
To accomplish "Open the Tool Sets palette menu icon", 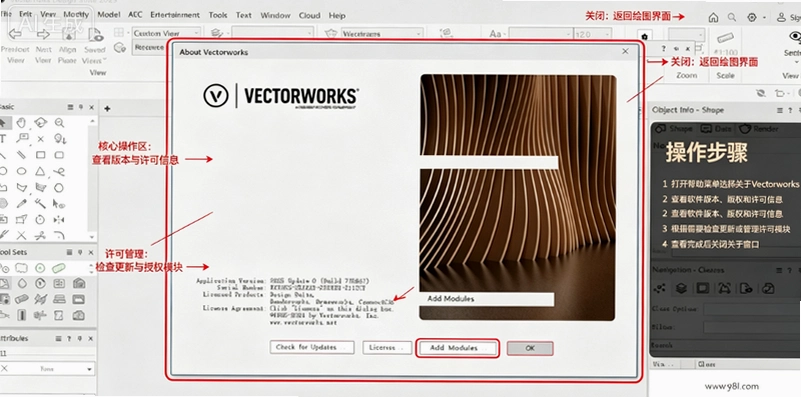I will (70, 252).
